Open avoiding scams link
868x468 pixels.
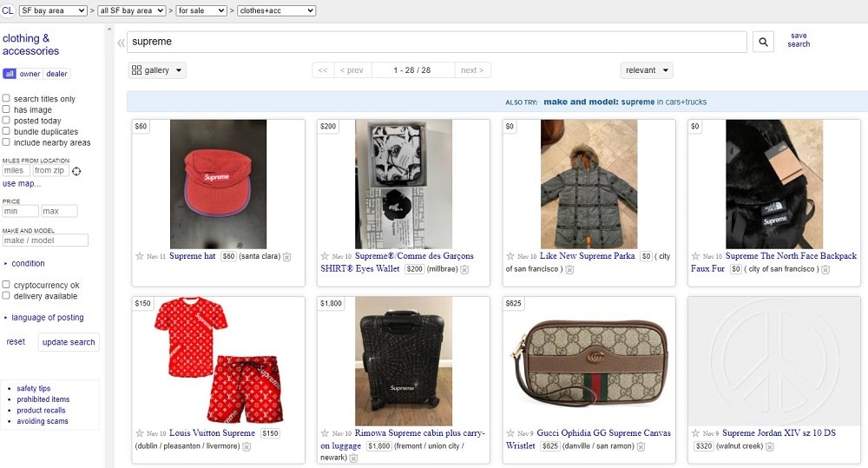(x=42, y=421)
